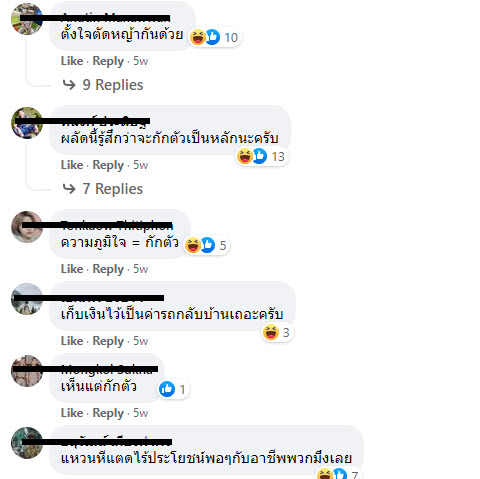
Task: Open reactions showing count 5
Action: point(206,245)
